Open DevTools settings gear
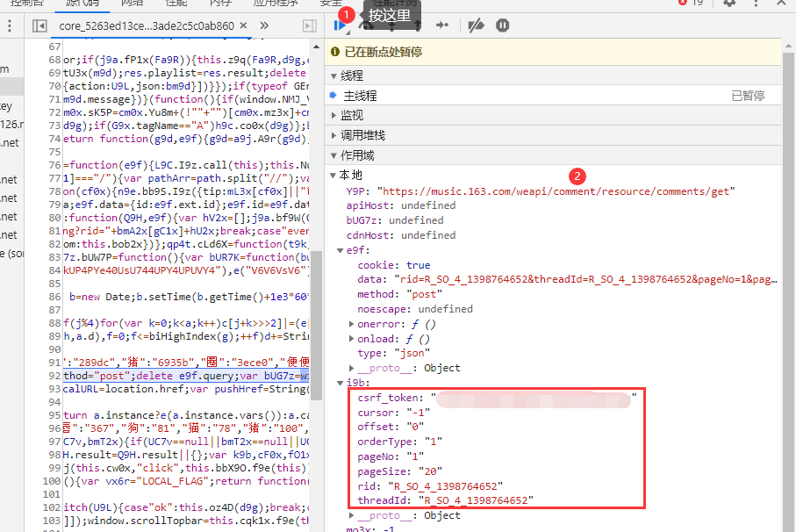The width and height of the screenshot is (796, 532). coord(729,4)
